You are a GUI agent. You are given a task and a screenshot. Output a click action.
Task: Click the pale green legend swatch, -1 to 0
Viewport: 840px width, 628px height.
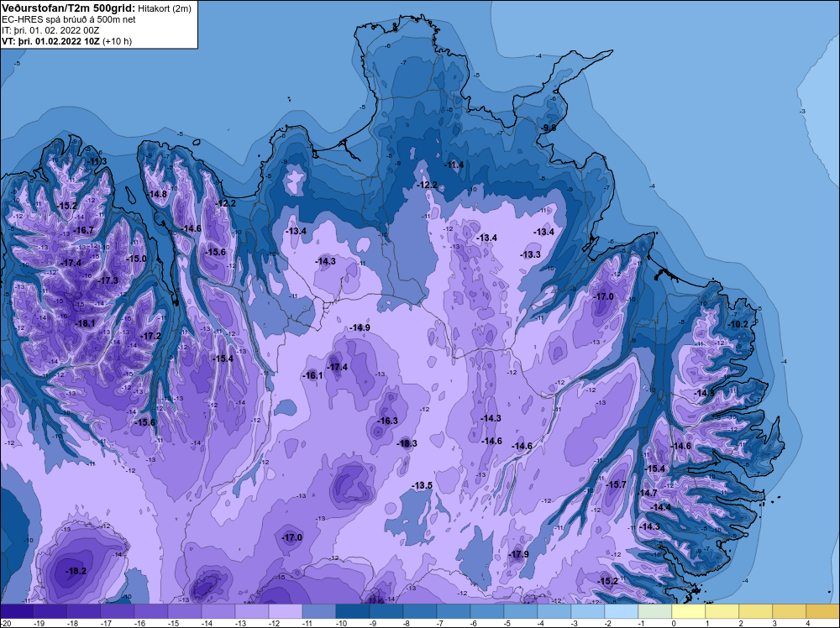(654, 611)
